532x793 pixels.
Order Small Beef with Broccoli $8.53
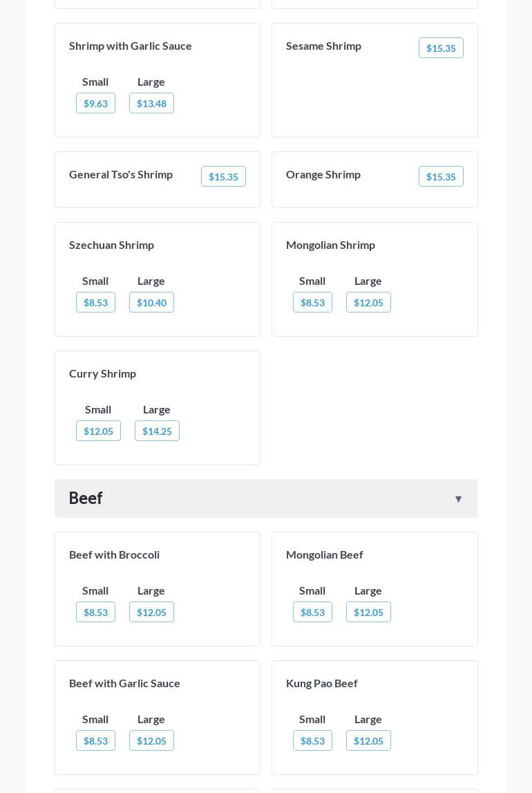coord(95,613)
